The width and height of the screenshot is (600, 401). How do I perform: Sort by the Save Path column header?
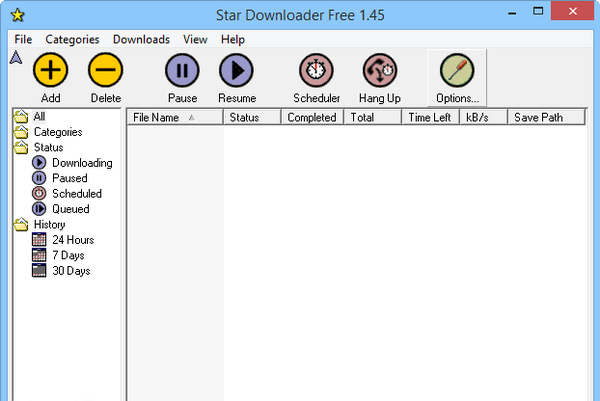click(x=546, y=117)
